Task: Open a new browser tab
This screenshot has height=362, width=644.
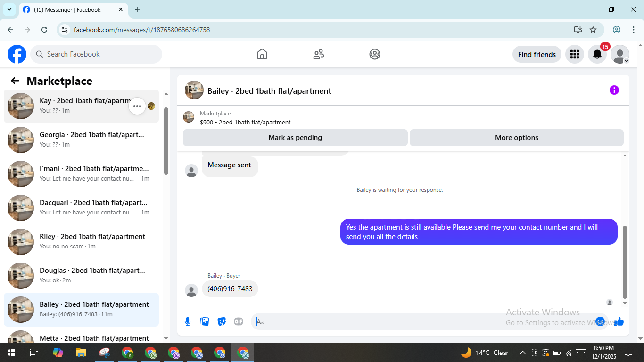Action: coord(138,9)
